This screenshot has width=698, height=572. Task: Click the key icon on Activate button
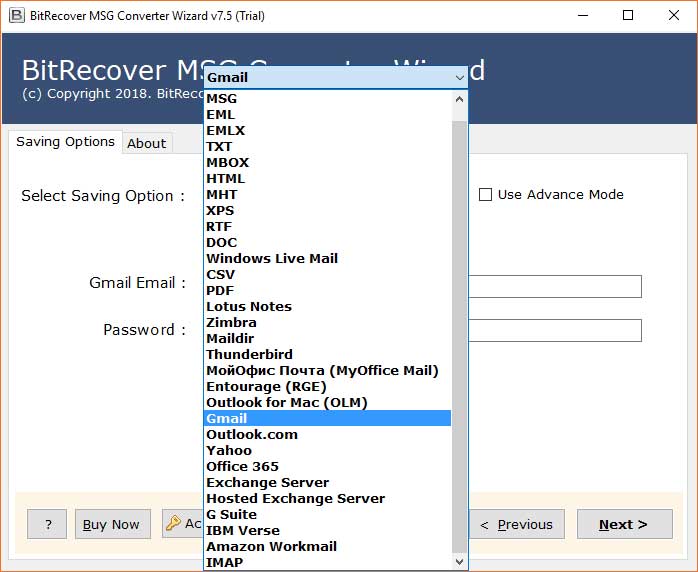coord(173,523)
